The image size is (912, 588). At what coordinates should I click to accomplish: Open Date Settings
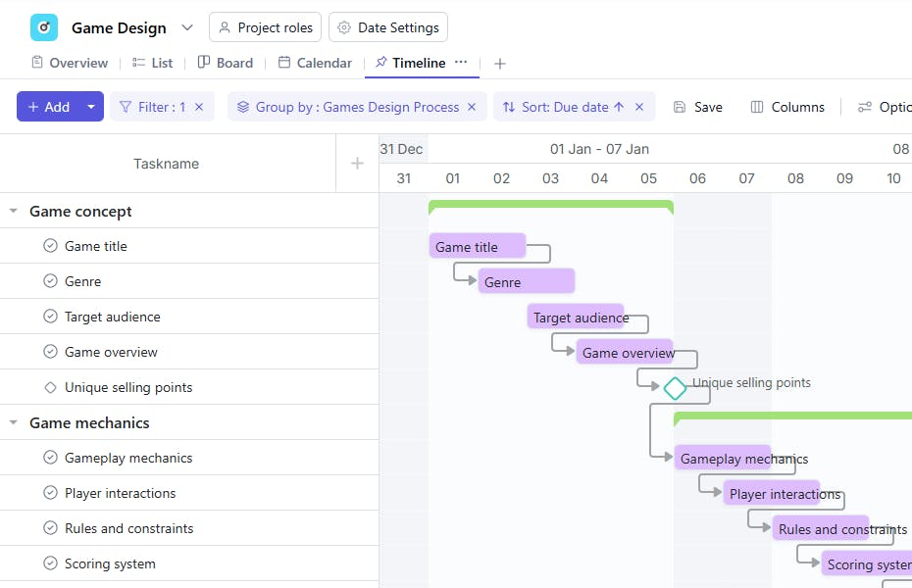tap(388, 27)
